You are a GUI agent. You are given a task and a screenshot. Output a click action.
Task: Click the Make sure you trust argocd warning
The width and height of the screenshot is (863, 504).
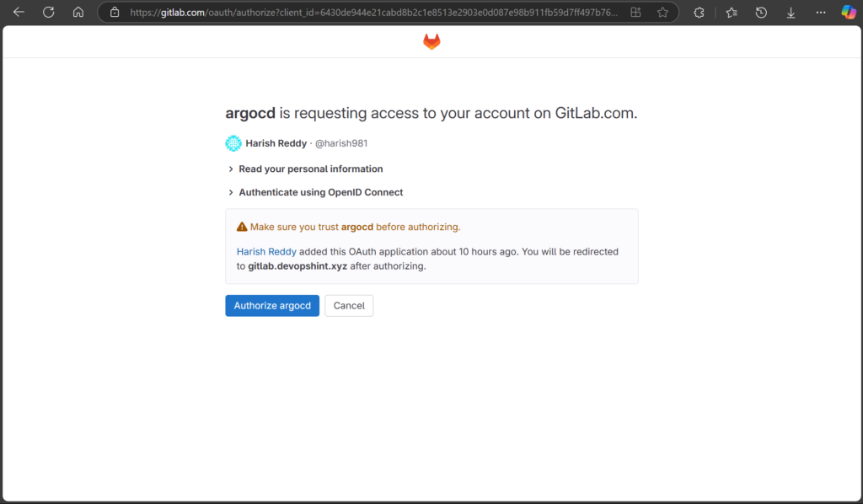coord(355,227)
